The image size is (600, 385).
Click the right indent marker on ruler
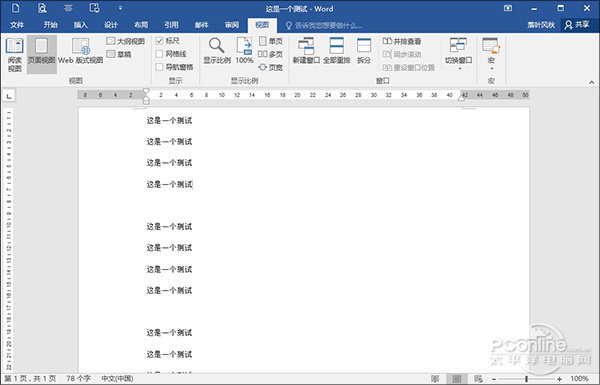(x=462, y=98)
